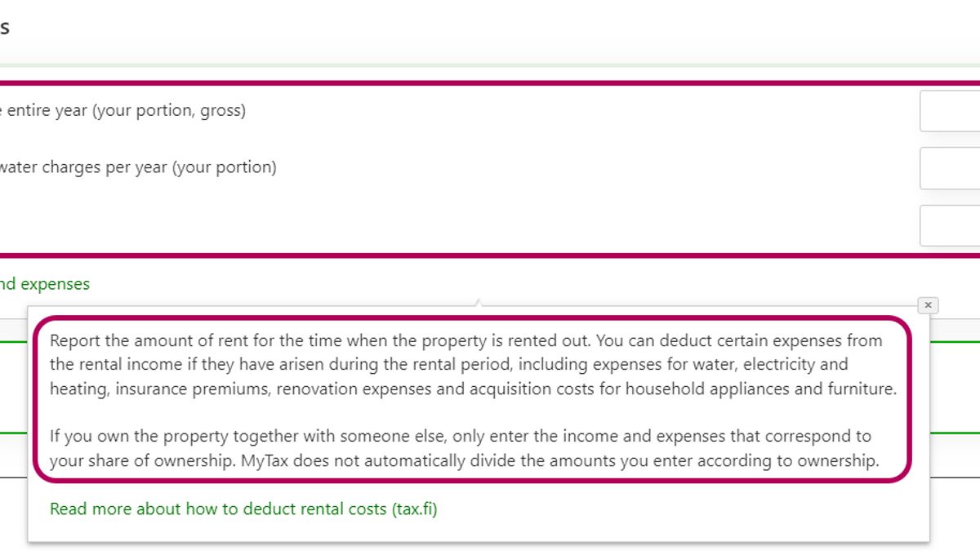Click the word "MyTax" in the tooltip

[265, 461]
